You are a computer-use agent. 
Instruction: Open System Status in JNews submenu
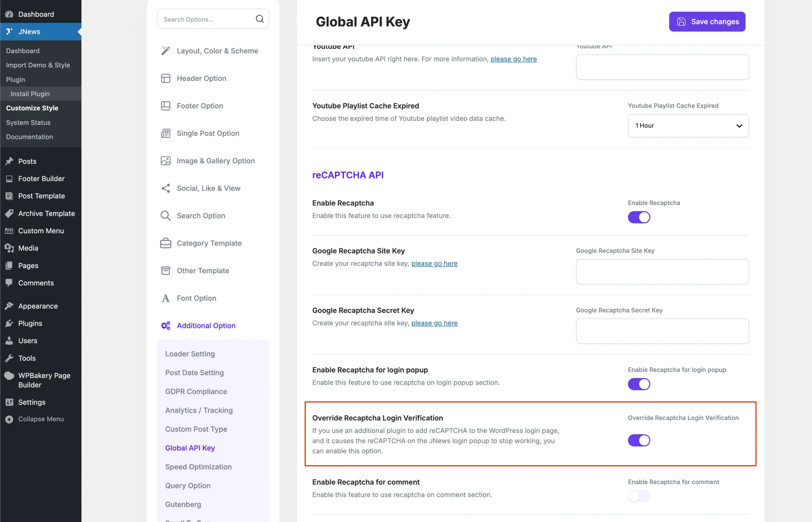click(x=28, y=122)
